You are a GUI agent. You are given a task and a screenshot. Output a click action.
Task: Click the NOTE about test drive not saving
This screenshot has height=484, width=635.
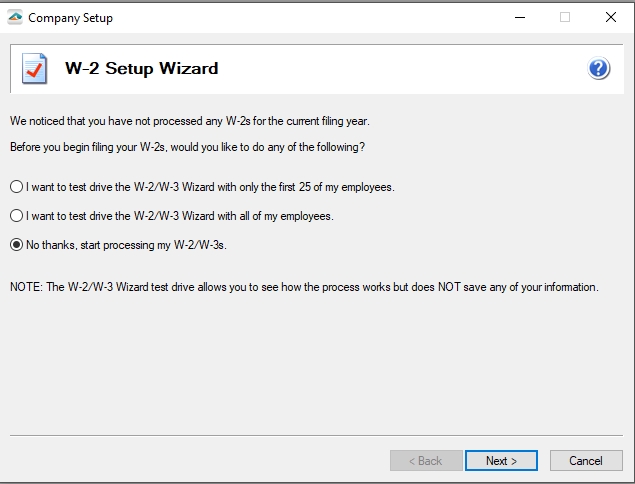coord(304,287)
